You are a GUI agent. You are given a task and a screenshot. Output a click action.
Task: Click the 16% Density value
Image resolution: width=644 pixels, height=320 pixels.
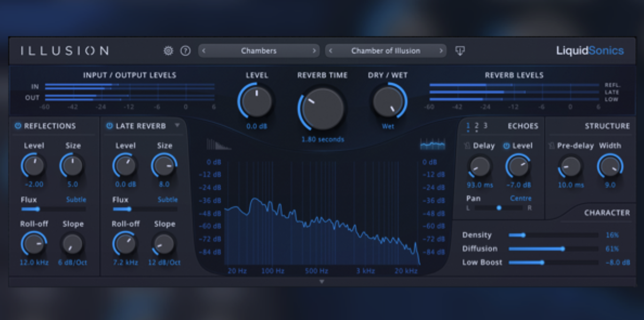612,235
